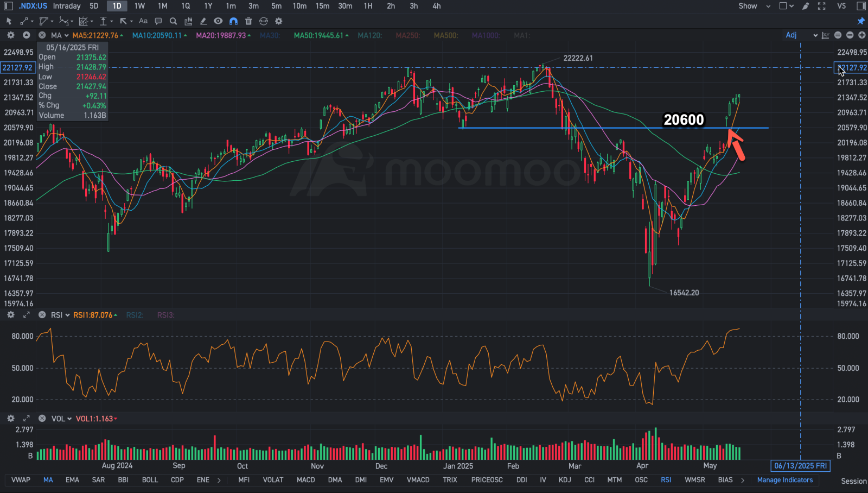Select the MACD indicator tab
Viewport: 868px width, 493px height.
point(306,480)
